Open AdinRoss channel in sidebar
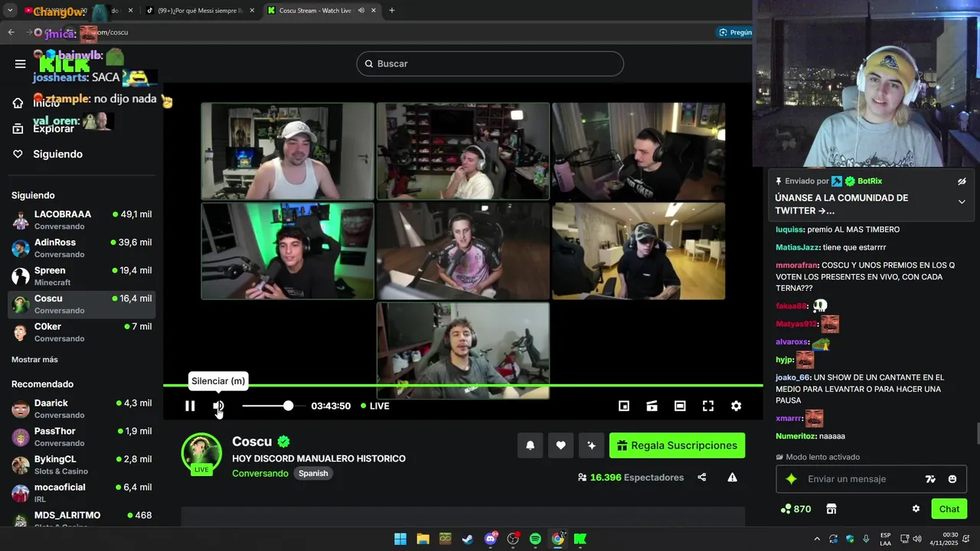The height and width of the screenshot is (551, 980). [83, 248]
